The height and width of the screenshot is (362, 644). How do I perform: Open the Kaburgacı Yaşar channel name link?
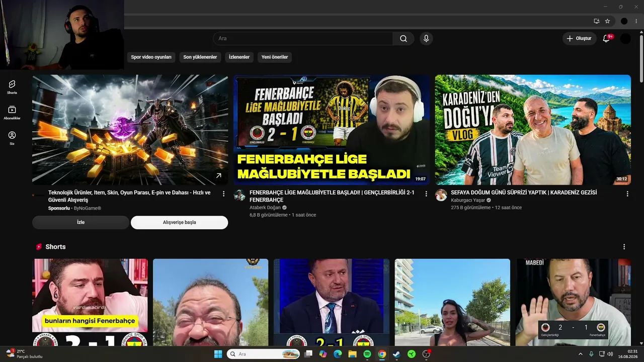(x=468, y=200)
